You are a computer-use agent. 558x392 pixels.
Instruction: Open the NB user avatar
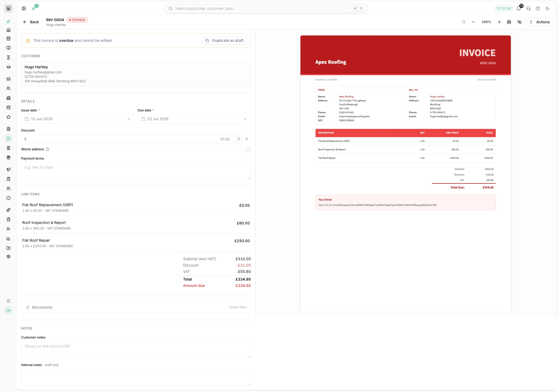pos(8,310)
